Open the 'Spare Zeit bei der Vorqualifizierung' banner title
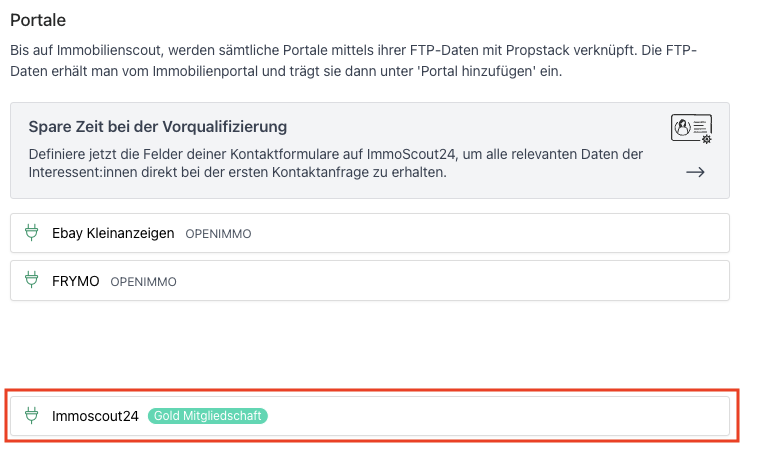The image size is (763, 449). (x=157, y=127)
